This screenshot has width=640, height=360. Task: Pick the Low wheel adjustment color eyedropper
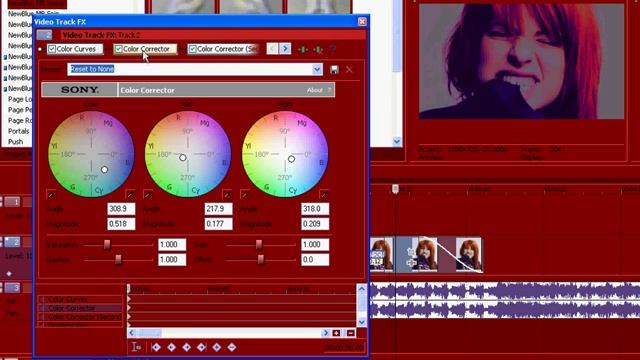click(131, 195)
